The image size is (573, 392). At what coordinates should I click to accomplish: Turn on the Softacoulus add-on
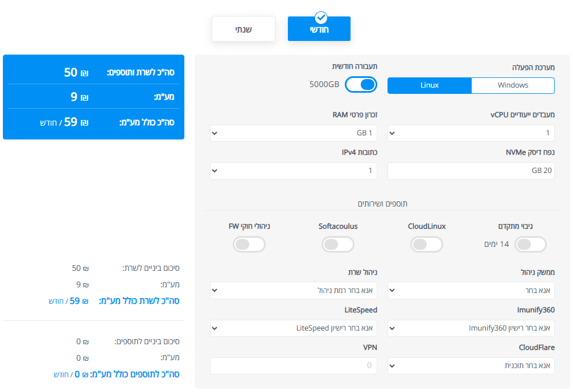click(337, 244)
